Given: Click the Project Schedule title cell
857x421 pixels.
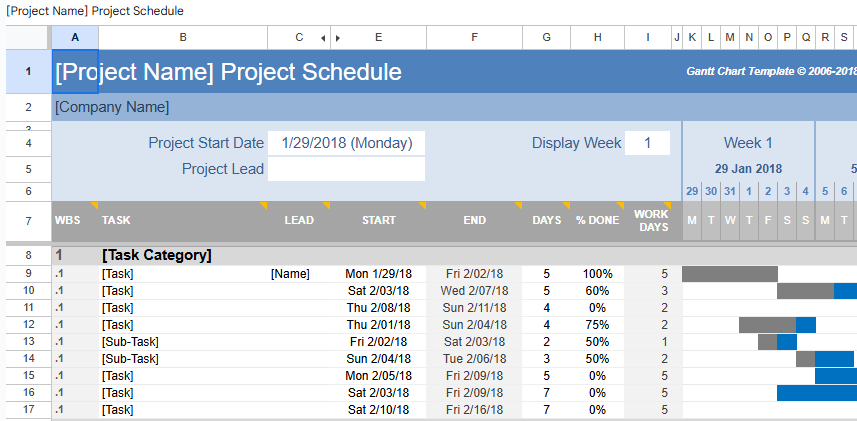Looking at the screenshot, I should [x=228, y=72].
